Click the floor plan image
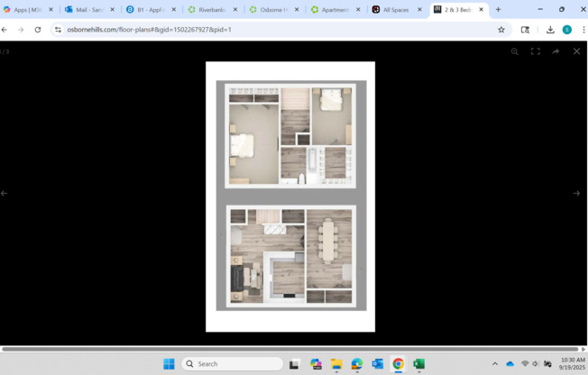Screen dimensions: 588x375 [290, 197]
